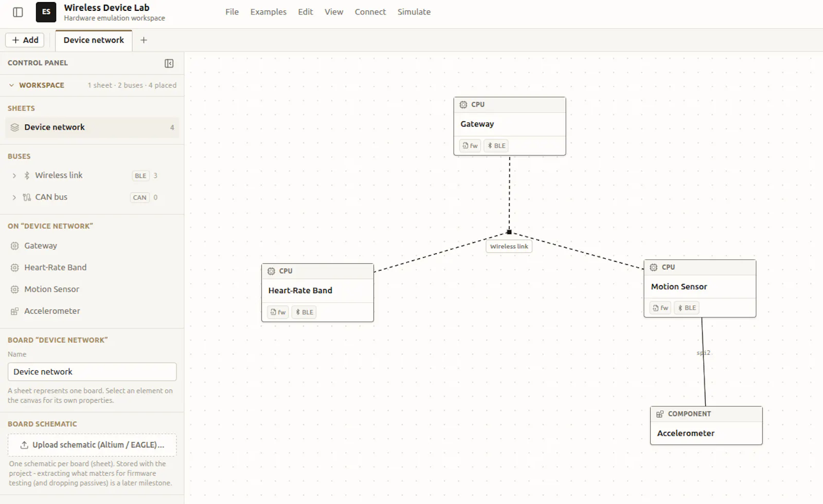Screen dimensions: 823x504
Task: Click the component icon next to Accelerometer in list
Action: point(15,311)
